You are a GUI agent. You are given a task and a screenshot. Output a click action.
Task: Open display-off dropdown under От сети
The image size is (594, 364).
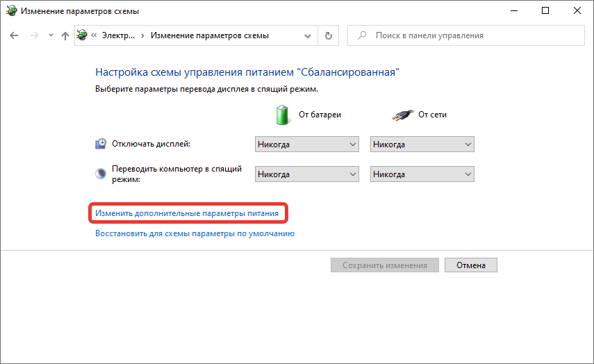click(x=422, y=144)
